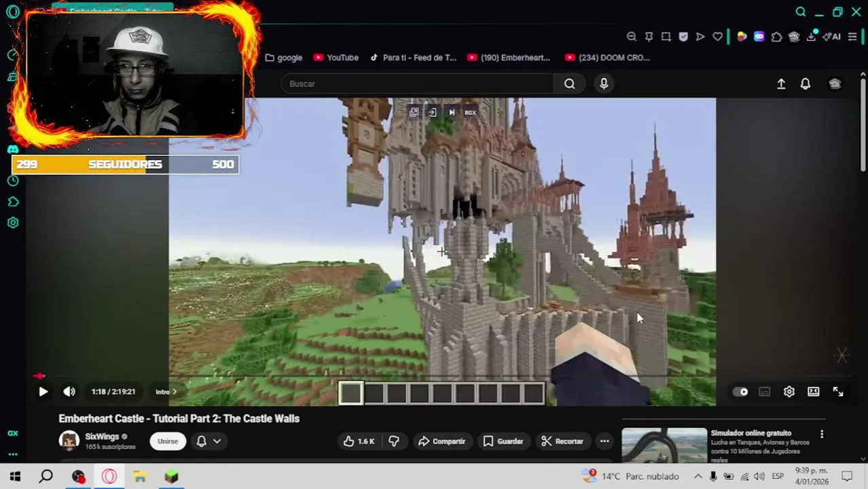Open the Windows Start menu
This screenshot has height=489, width=868.
click(x=15, y=477)
